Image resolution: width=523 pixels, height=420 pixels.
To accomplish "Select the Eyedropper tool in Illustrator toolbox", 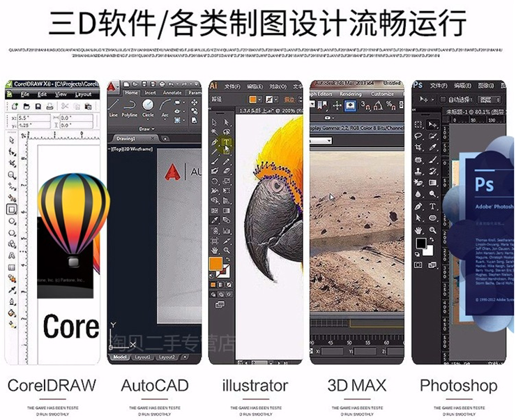I will pyautogui.click(x=215, y=220).
